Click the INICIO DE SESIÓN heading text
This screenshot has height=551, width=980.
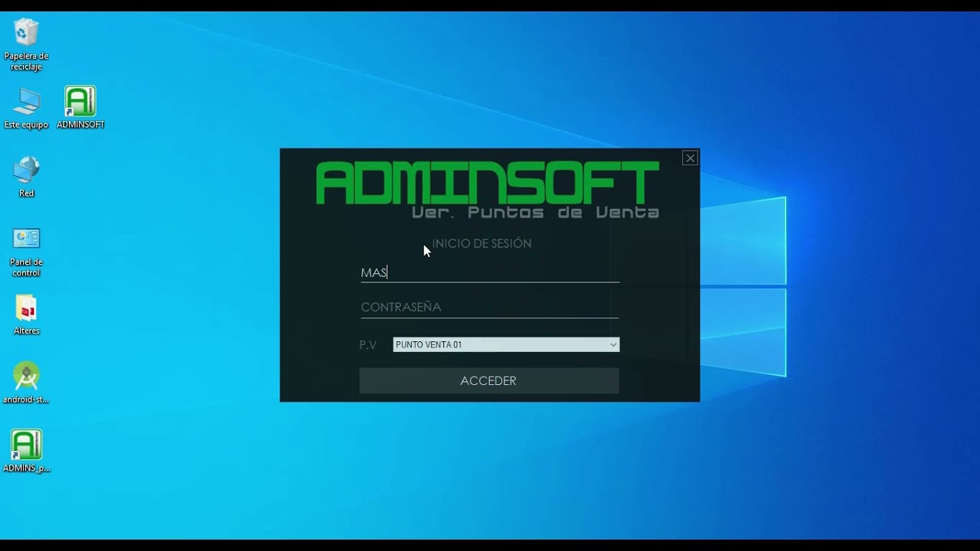click(482, 243)
